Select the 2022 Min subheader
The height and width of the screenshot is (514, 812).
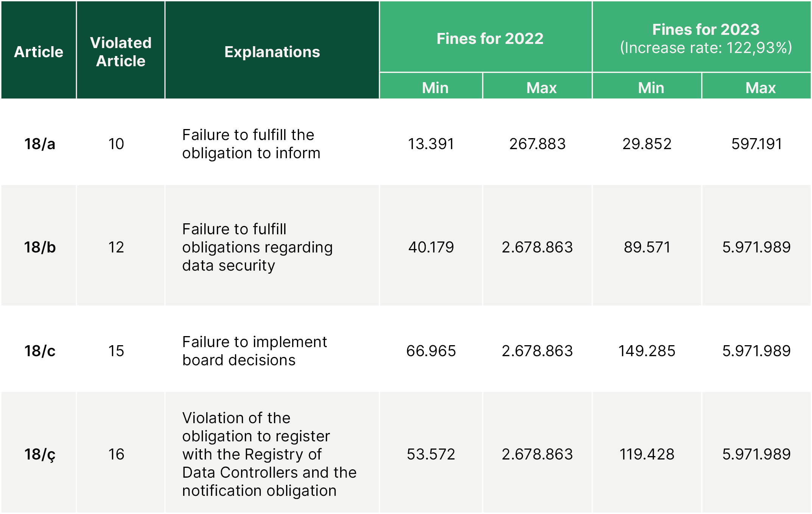435,88
